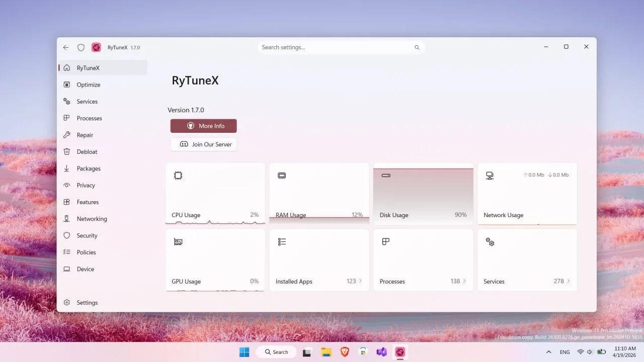644x362 pixels.
Task: Click the CPU chip icon on the CPU Usage card
Action: coord(178,175)
